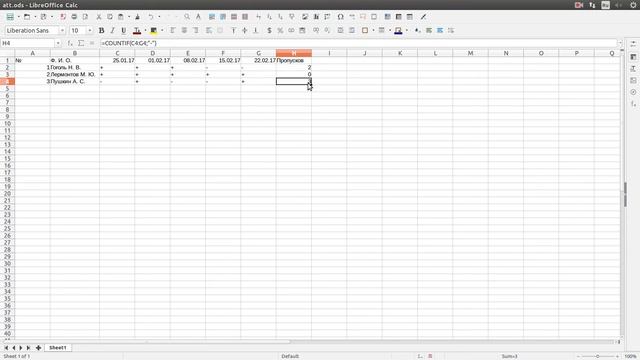Screen dimensions: 640x360
Task: Select column header K
Action: (x=400, y=53)
